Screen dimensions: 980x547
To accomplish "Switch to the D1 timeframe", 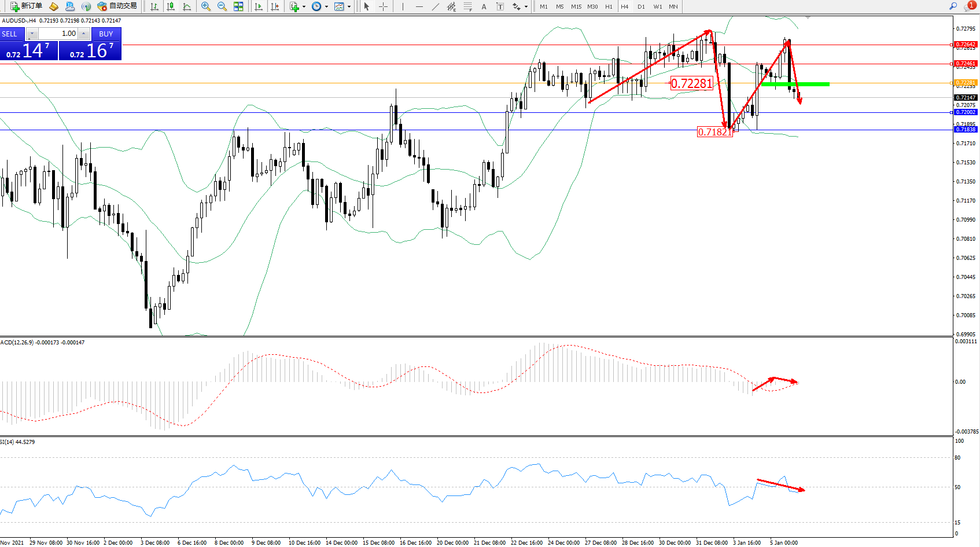I will tap(641, 6).
